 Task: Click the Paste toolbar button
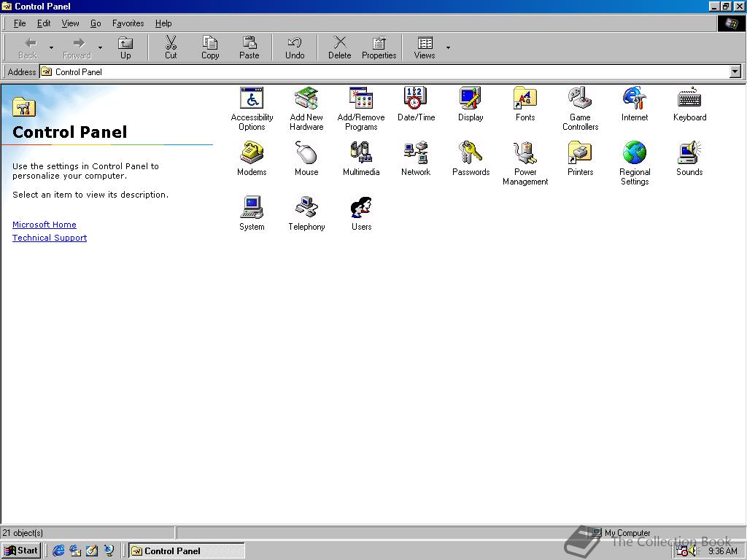pyautogui.click(x=249, y=47)
